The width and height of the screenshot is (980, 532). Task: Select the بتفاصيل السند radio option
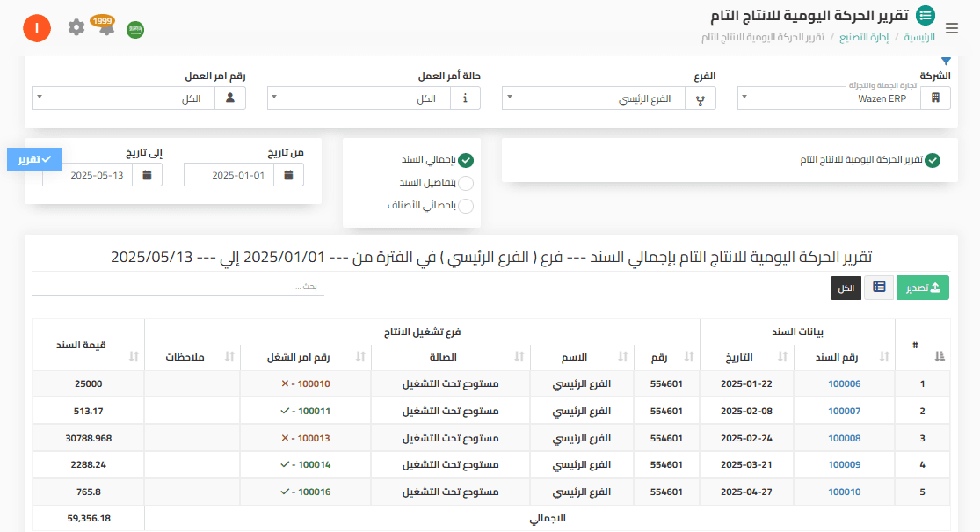[467, 183]
